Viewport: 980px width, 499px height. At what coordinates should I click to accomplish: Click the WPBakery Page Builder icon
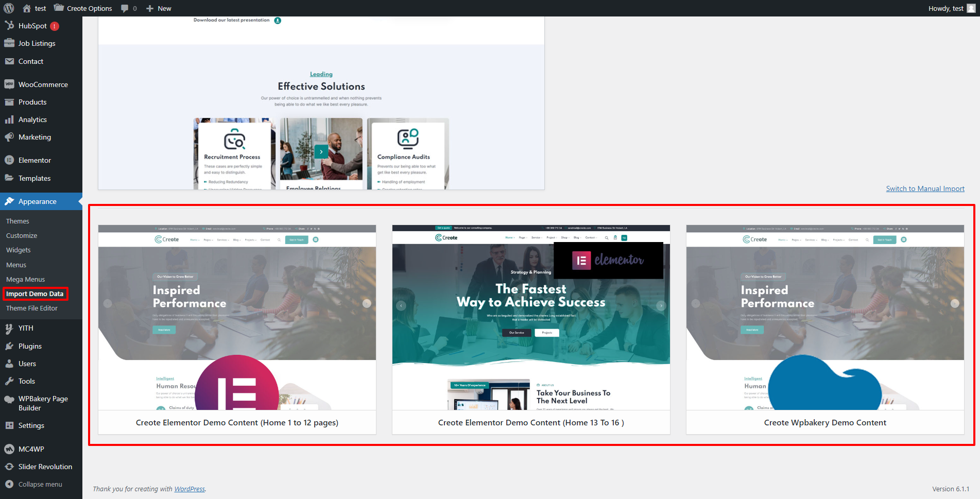pos(9,399)
